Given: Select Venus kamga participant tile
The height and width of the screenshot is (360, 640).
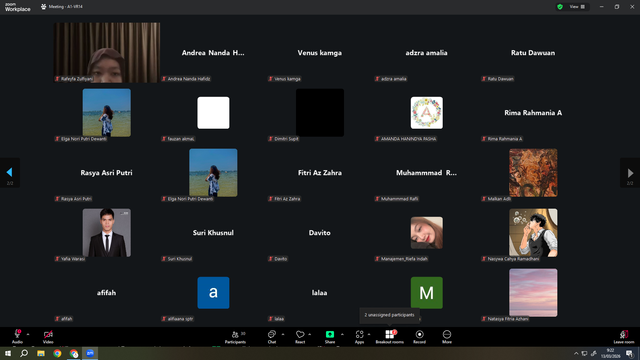Looking at the screenshot, I should pos(320,53).
